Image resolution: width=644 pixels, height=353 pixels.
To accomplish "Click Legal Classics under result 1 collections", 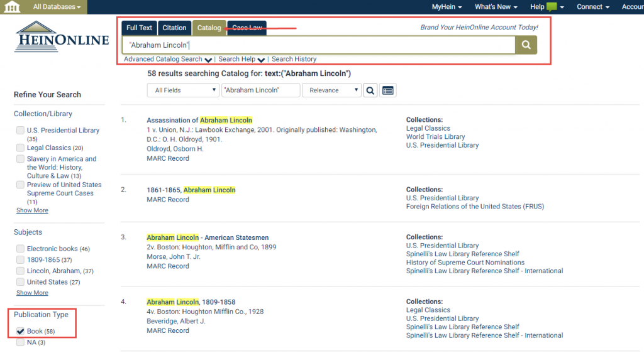I will [x=428, y=128].
